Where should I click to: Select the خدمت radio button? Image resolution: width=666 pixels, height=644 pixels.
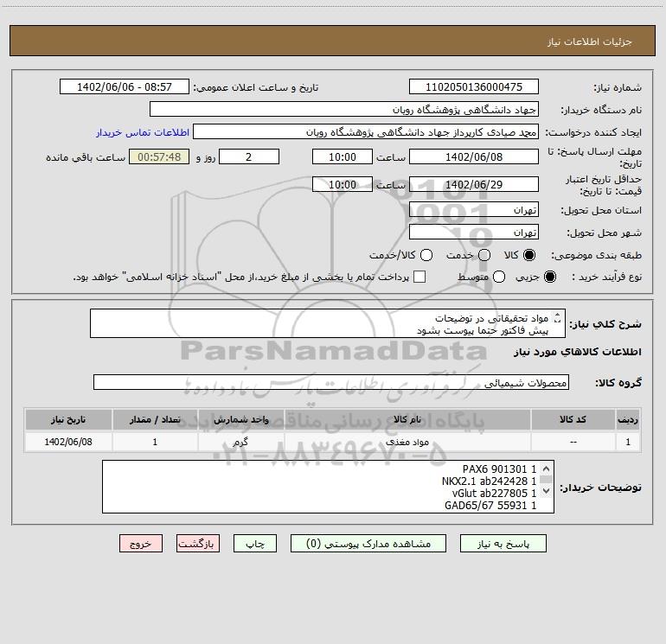[x=484, y=255]
